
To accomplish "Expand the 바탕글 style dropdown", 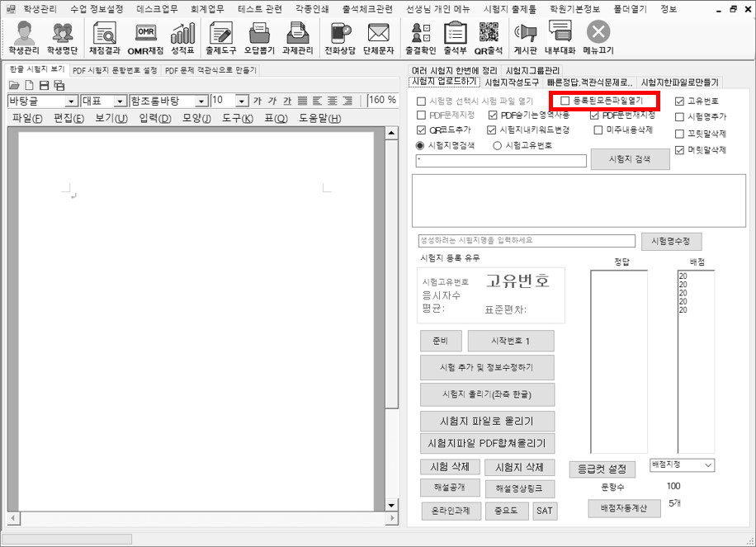I will point(71,101).
